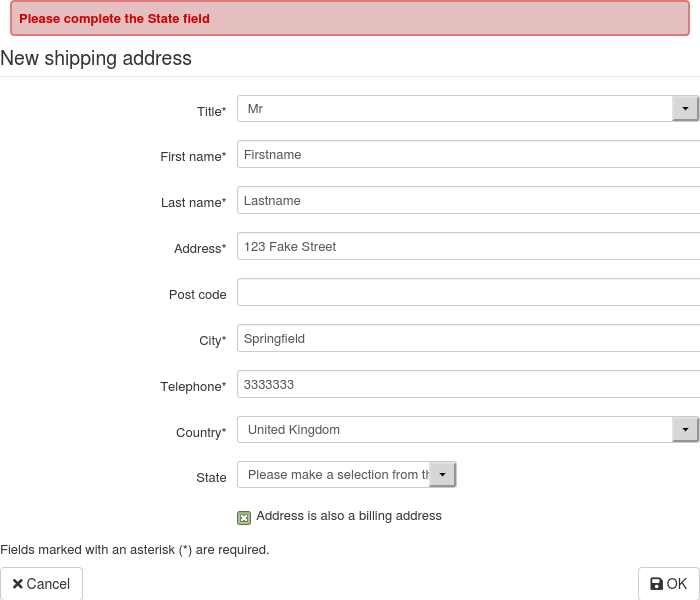Click the 'New shipping address' heading
Viewport: 700px width, 600px height.
[x=96, y=58]
